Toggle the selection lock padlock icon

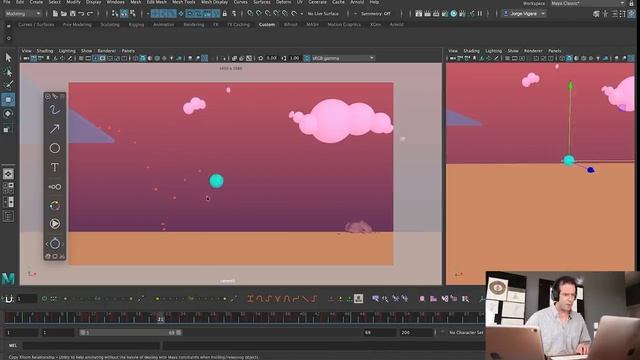click(x=224, y=13)
